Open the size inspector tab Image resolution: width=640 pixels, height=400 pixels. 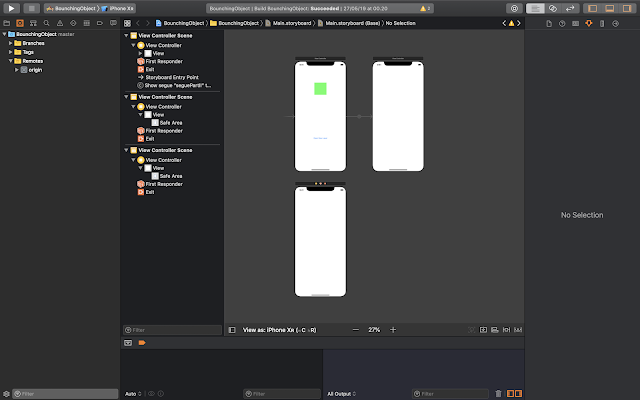(602, 24)
